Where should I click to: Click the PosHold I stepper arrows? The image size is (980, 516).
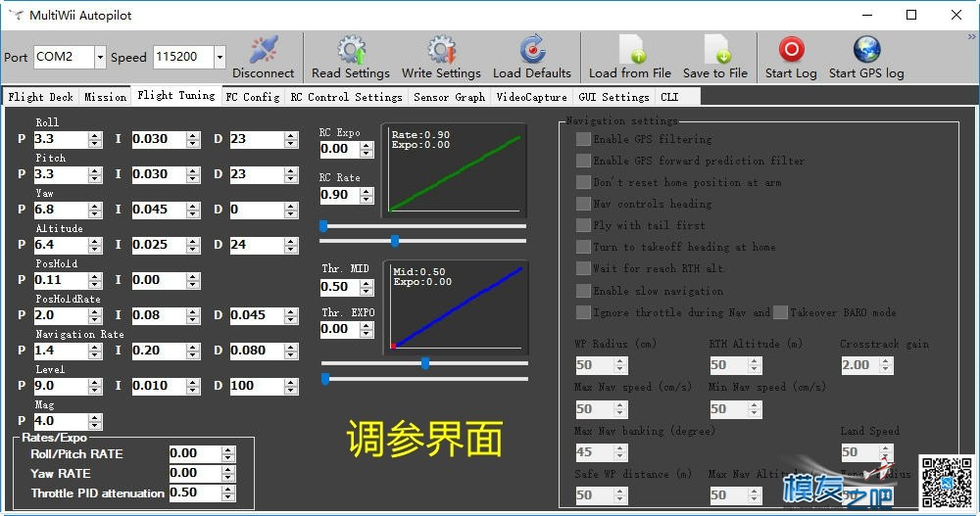[x=193, y=280]
